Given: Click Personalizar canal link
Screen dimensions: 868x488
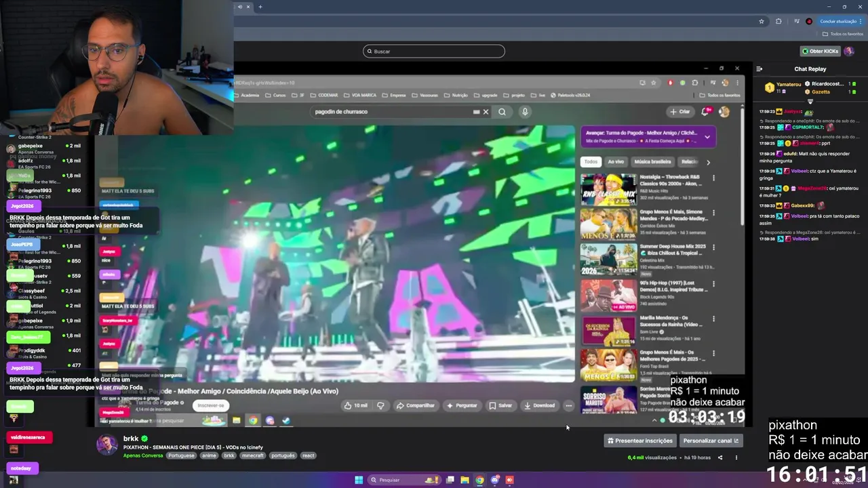Looking at the screenshot, I should 711,441.
